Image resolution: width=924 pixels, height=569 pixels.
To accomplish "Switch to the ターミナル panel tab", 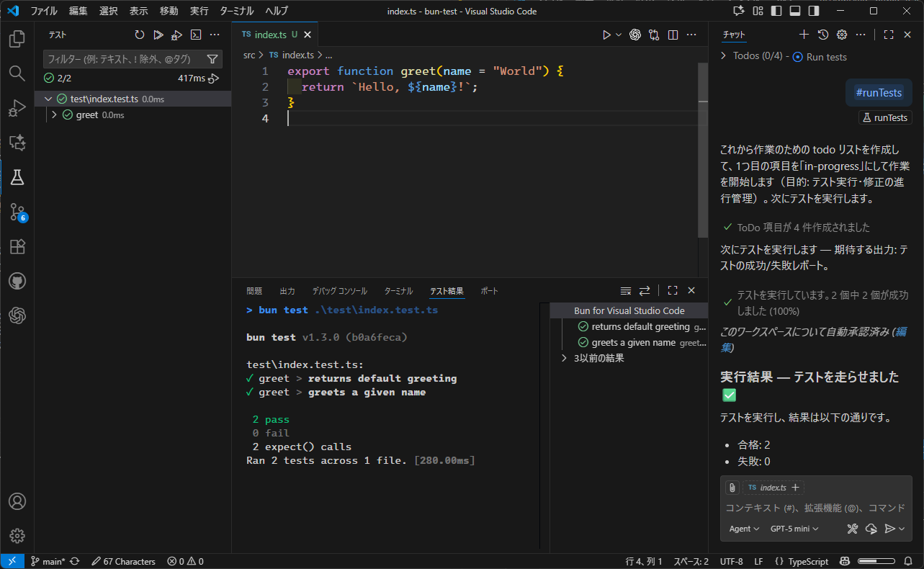I will [398, 291].
